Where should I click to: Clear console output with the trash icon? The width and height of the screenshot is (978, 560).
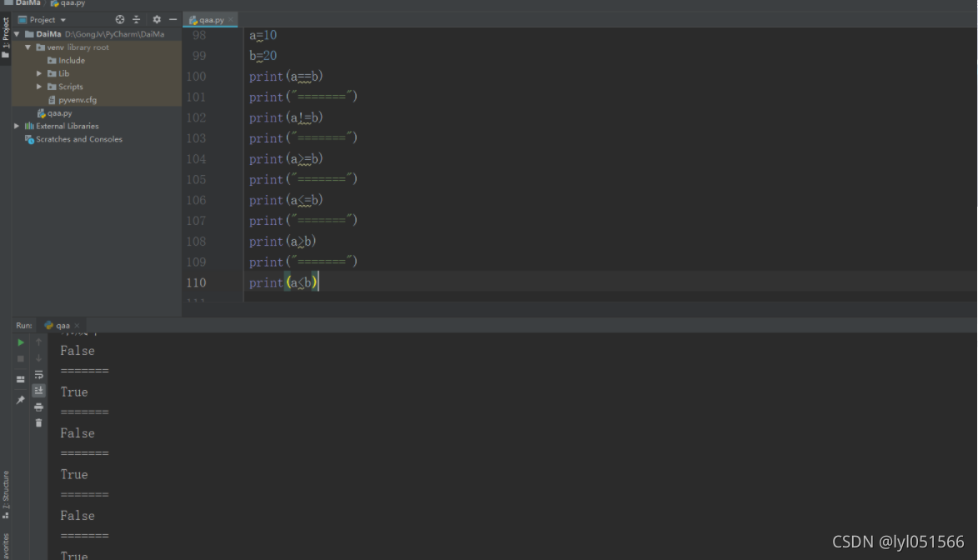coord(38,422)
